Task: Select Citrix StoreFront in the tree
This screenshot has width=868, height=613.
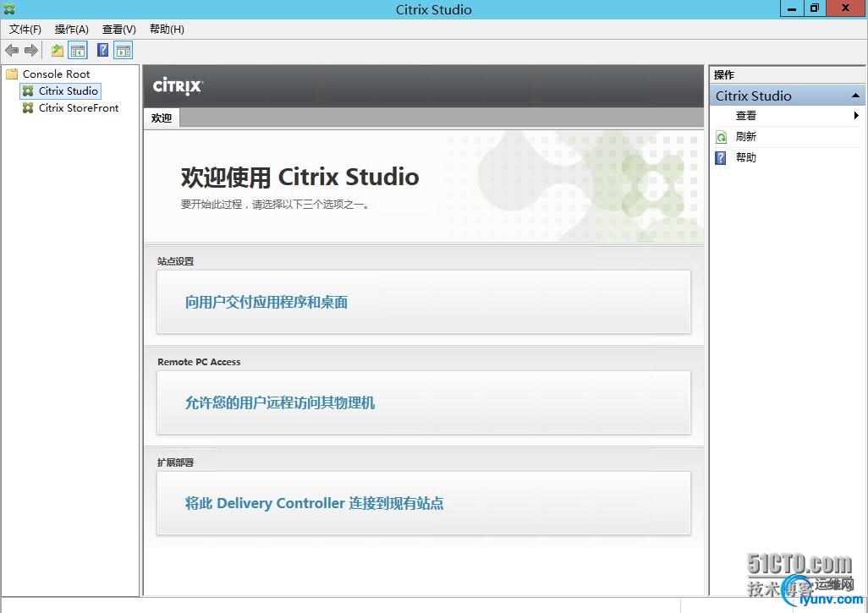Action: [79, 108]
